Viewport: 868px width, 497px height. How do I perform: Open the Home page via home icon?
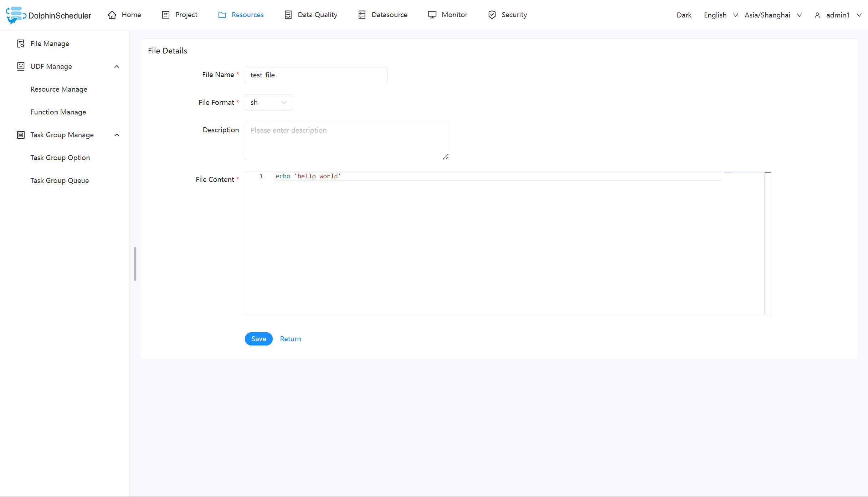click(x=112, y=15)
